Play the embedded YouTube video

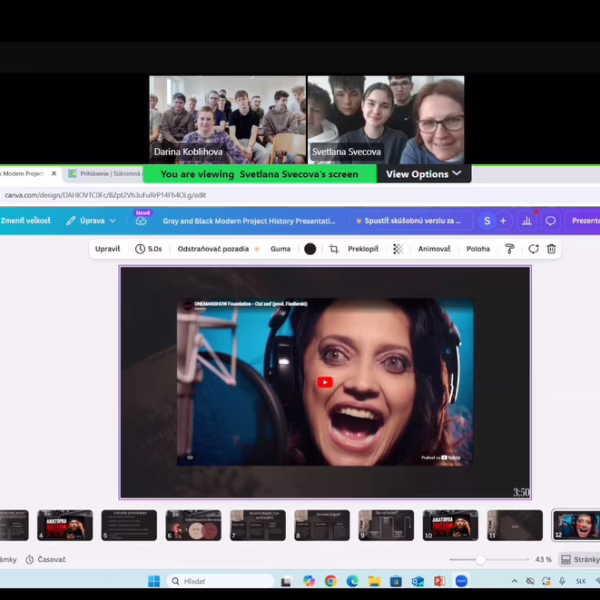(325, 382)
